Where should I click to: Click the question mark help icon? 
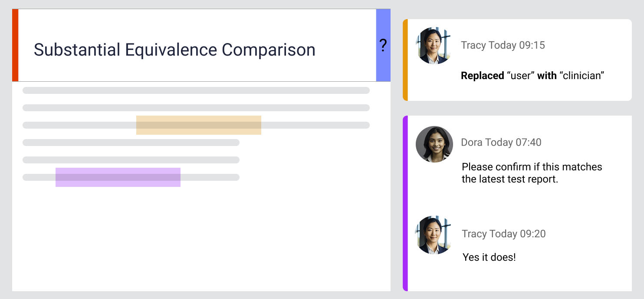point(383,45)
